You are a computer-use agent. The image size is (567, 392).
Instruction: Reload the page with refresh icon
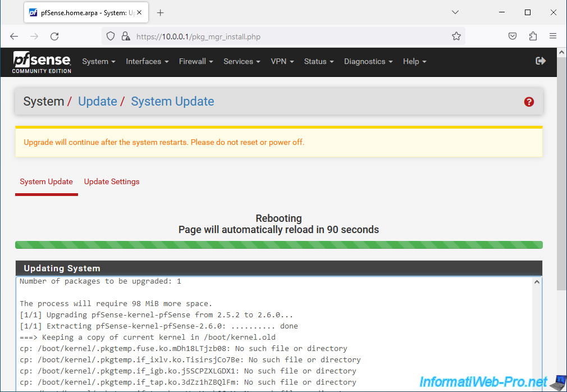pos(54,36)
